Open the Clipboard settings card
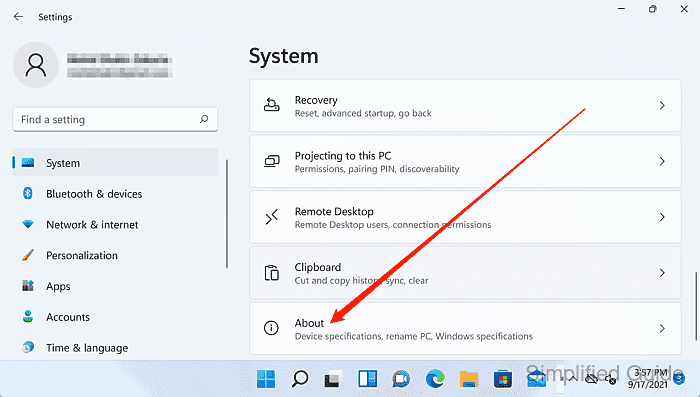Image resolution: width=700 pixels, height=397 pixels. (465, 273)
